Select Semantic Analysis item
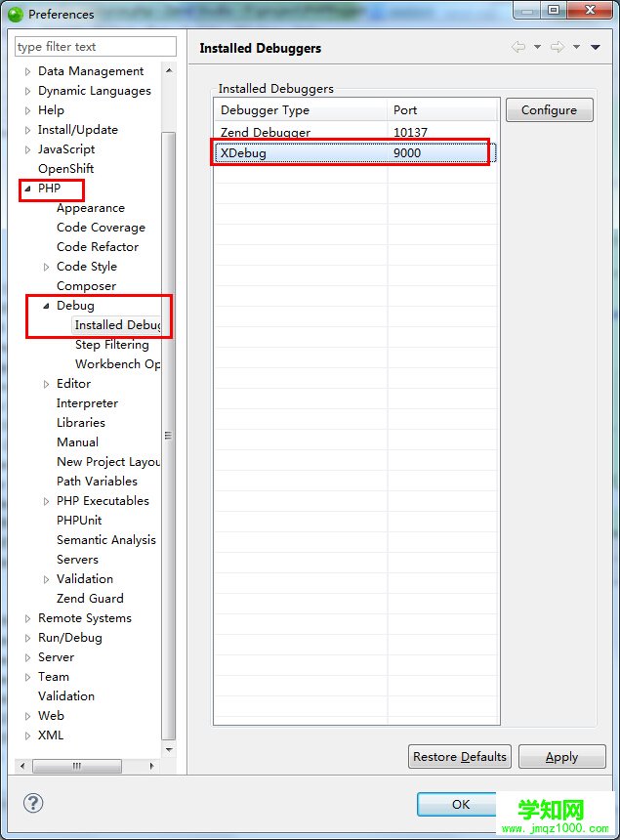This screenshot has width=620, height=840. [x=106, y=540]
